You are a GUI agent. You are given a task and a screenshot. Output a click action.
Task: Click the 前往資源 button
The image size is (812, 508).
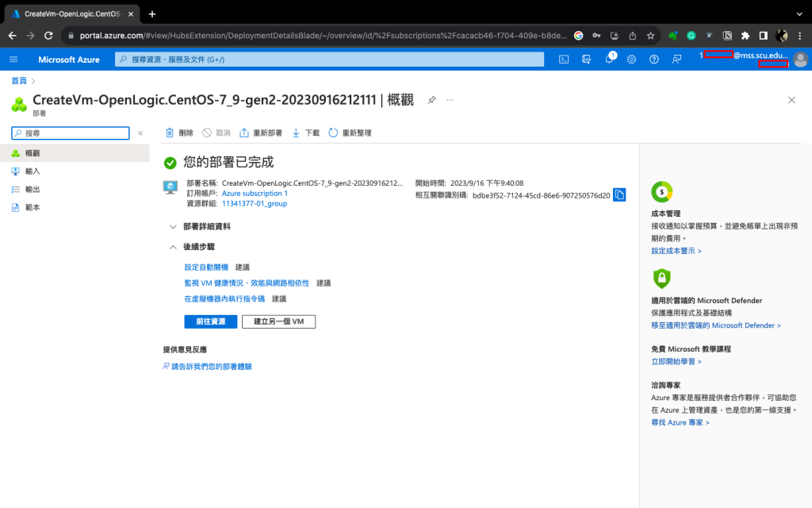211,321
